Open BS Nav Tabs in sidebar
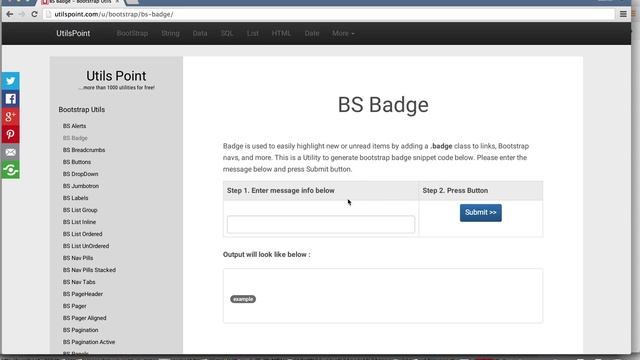The image size is (640, 360). point(79,282)
